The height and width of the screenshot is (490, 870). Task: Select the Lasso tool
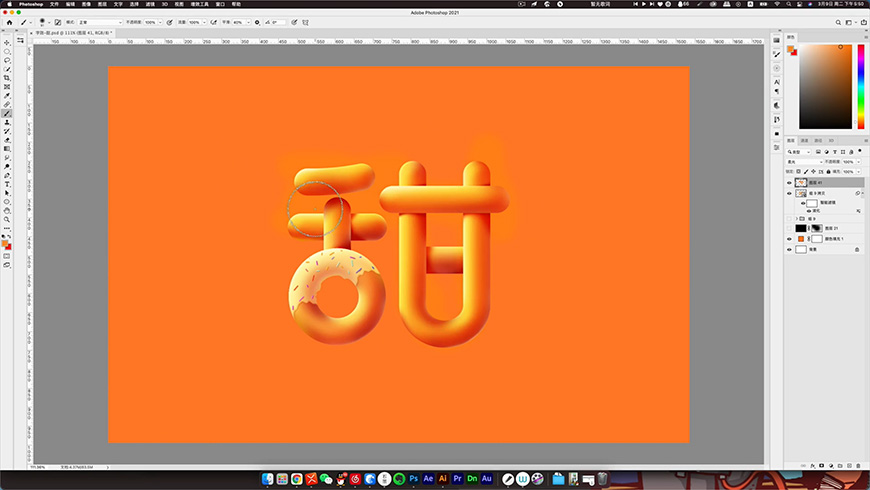pyautogui.click(x=7, y=60)
